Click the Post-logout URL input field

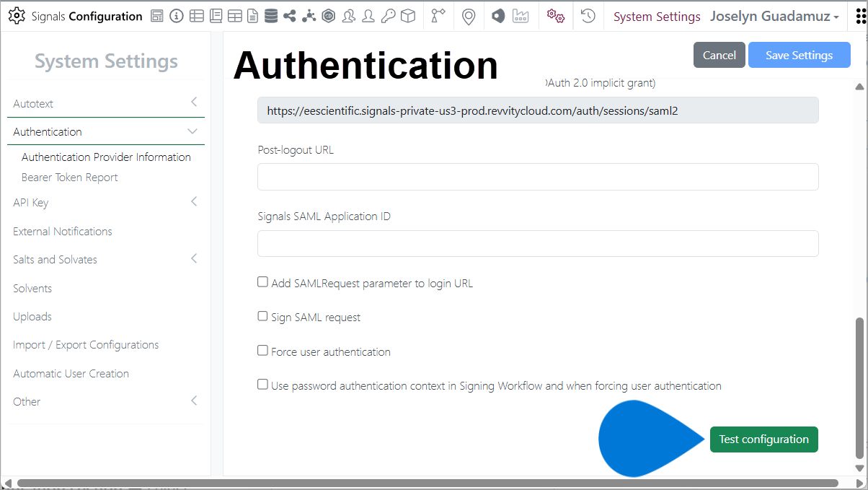click(538, 177)
